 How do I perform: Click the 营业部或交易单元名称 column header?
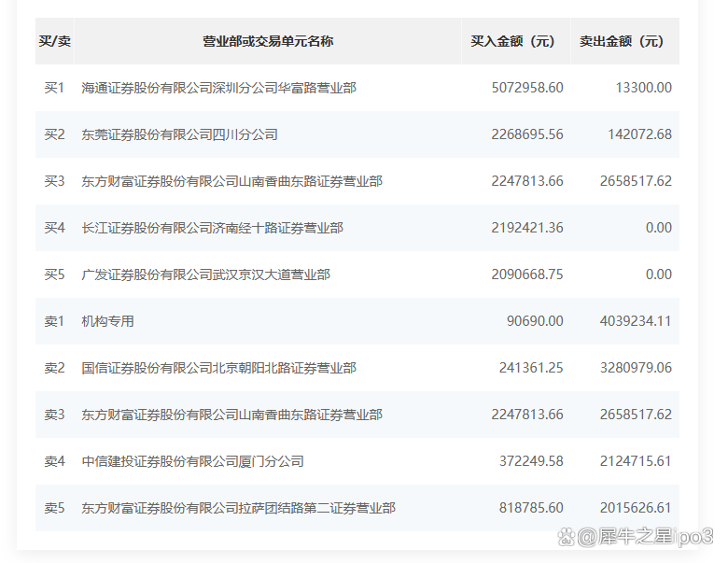(268, 41)
